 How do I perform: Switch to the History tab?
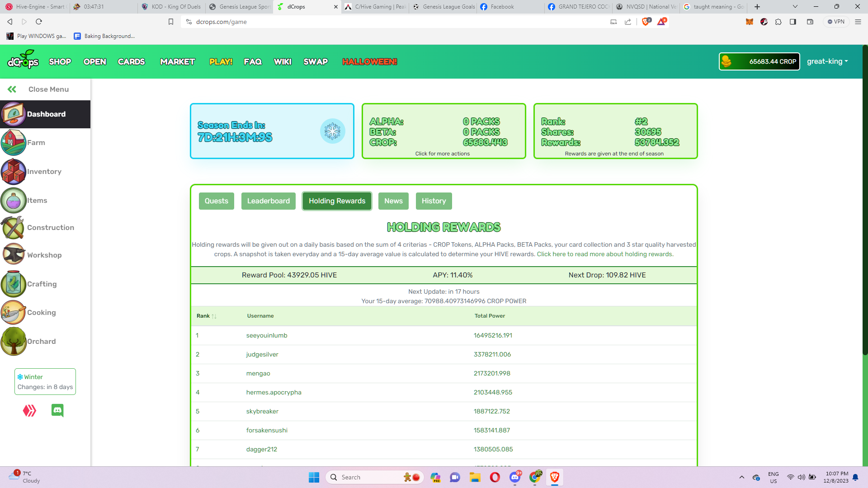(434, 201)
